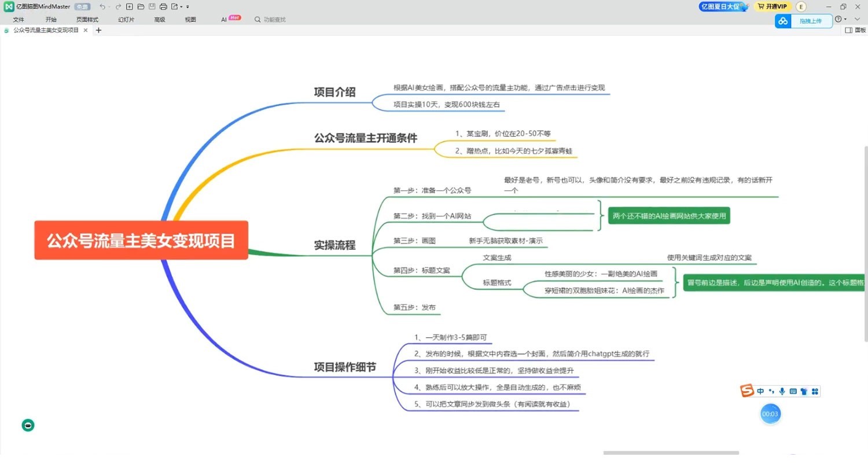Switch to the 幻灯片 menu tab
Image resolution: width=868 pixels, height=468 pixels.
point(126,19)
